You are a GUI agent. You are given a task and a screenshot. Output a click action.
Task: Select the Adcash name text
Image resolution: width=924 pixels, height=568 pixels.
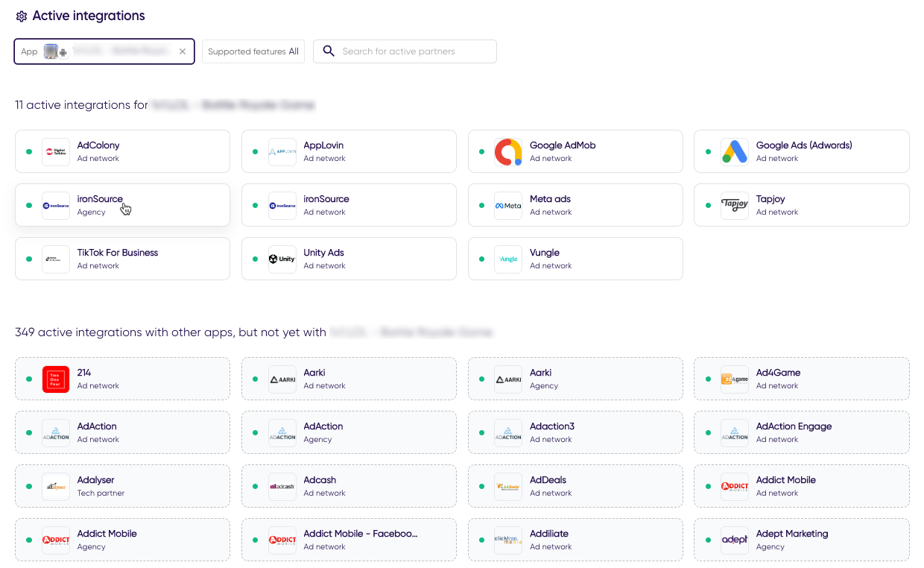[x=320, y=480]
